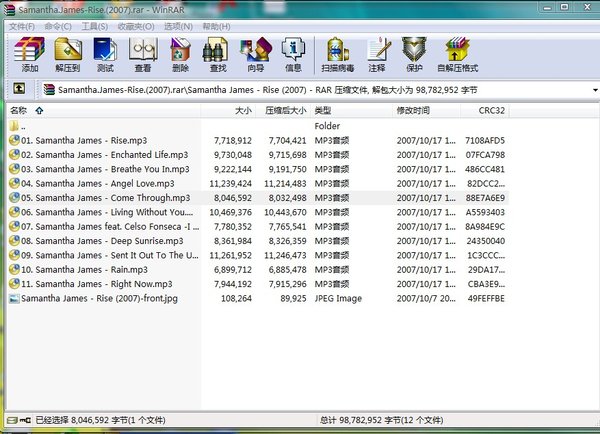
Task: Click CRC32 value A5593403
Action: 485,212
